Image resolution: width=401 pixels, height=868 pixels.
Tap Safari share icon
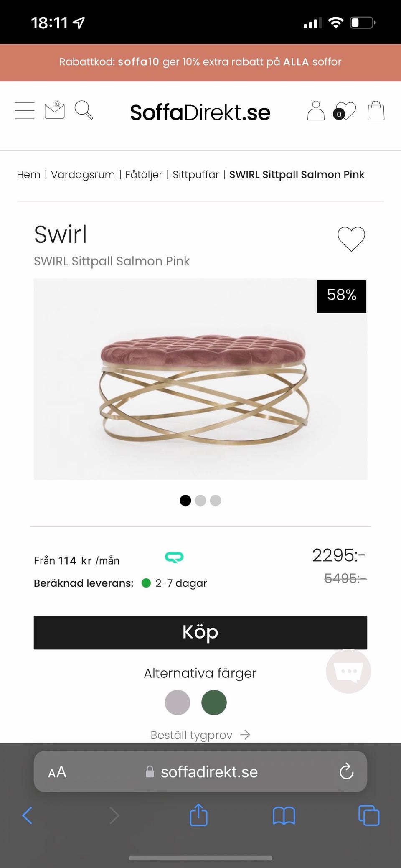pyautogui.click(x=198, y=815)
